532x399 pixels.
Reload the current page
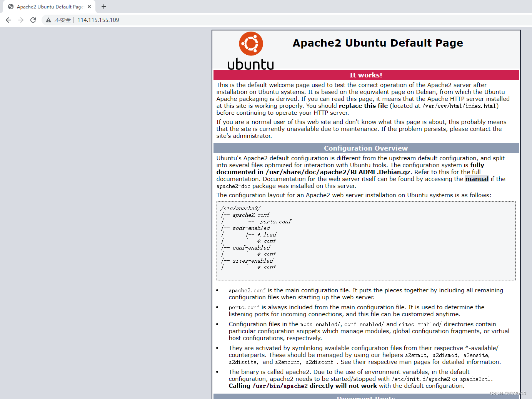pyautogui.click(x=33, y=20)
